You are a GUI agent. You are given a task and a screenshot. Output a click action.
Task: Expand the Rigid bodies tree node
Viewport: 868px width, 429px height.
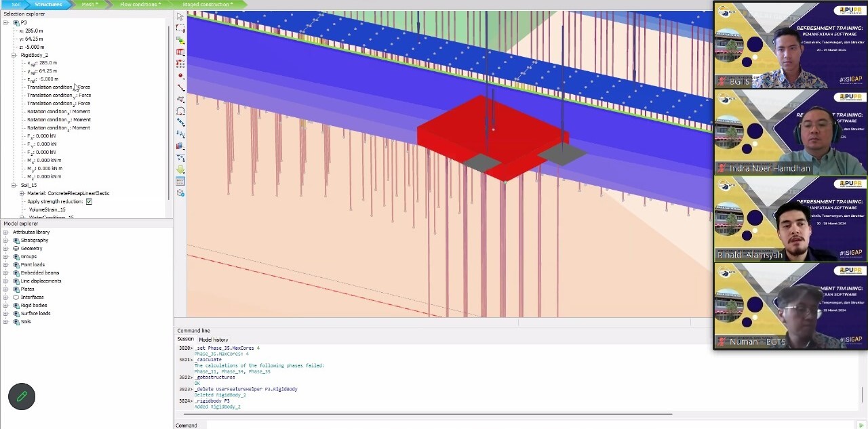pos(6,306)
